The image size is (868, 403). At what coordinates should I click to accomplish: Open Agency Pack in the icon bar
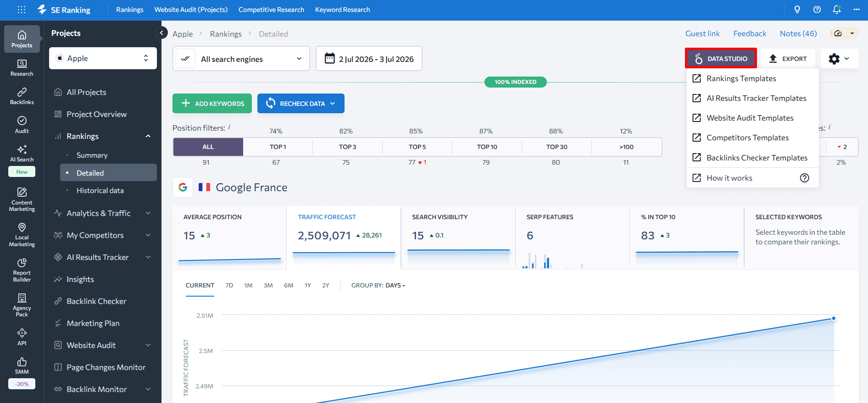tap(22, 305)
